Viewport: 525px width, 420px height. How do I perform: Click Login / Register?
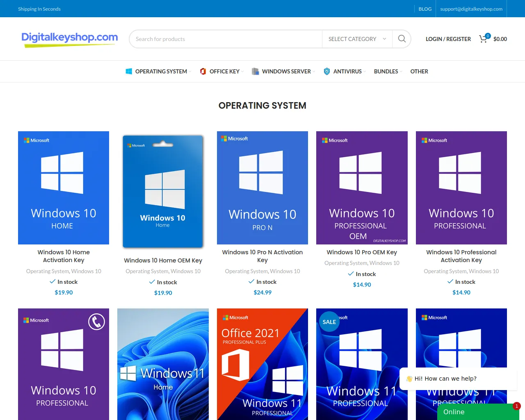(448, 39)
